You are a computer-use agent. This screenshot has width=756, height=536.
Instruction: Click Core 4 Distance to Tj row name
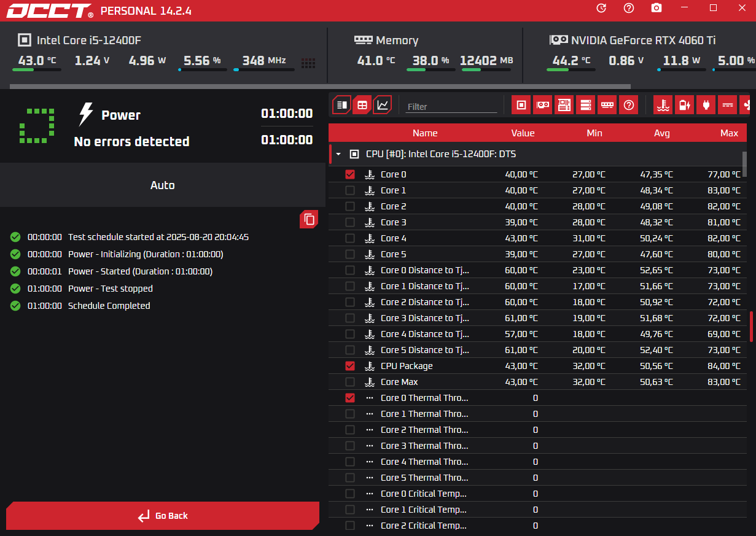coord(425,334)
